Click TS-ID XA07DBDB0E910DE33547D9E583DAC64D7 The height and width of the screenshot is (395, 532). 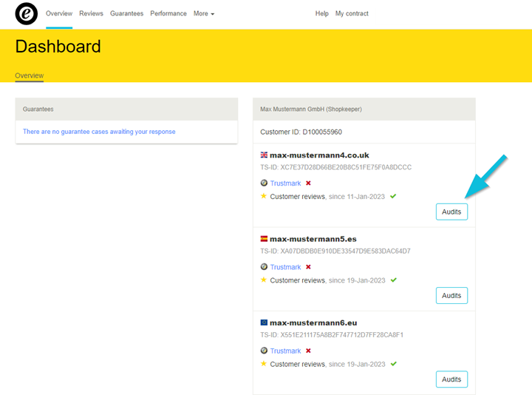[x=335, y=251]
